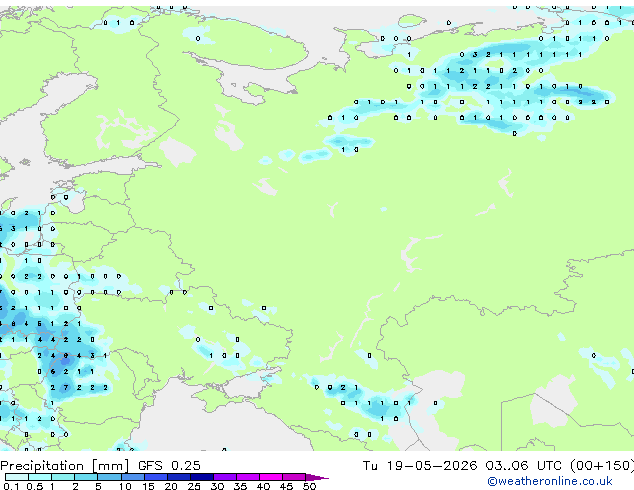Screen dimensions: 634x490
Task: Click the '0.1' legend scale label
Action: 11,486
